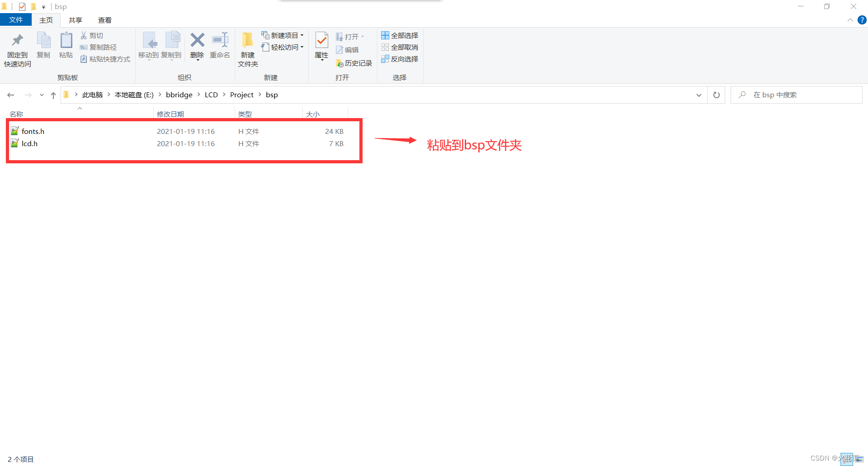The image size is (868, 466).
Task: Select the fonts.h file name
Action: click(33, 131)
